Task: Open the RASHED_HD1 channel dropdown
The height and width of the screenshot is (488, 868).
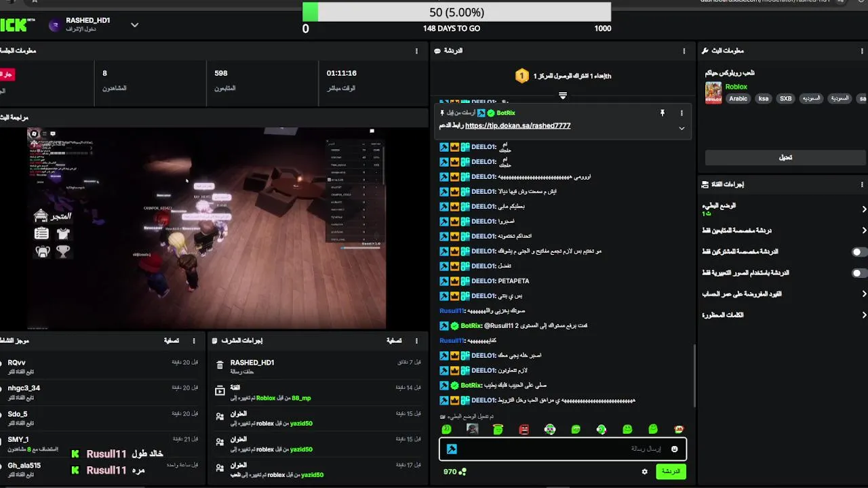Action: pyautogui.click(x=134, y=25)
